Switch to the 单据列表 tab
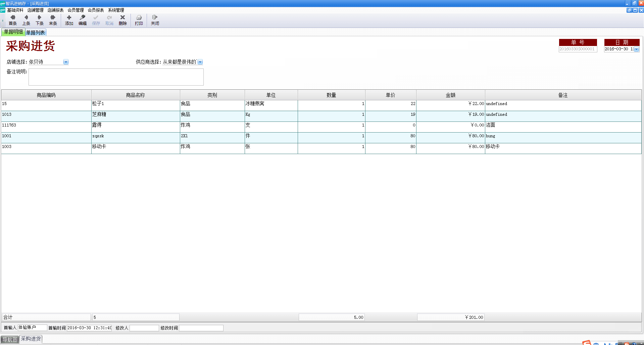Viewport: 644px width, 345px height. tap(36, 33)
